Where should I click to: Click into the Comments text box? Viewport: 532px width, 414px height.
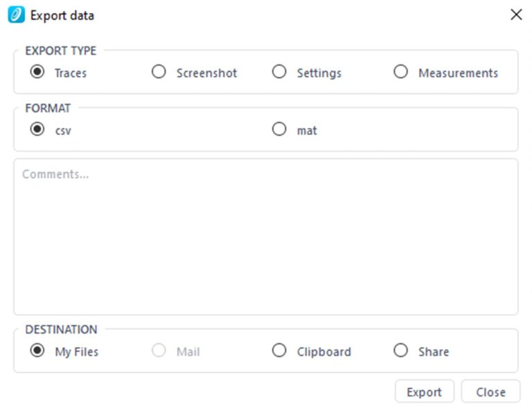coord(265,237)
